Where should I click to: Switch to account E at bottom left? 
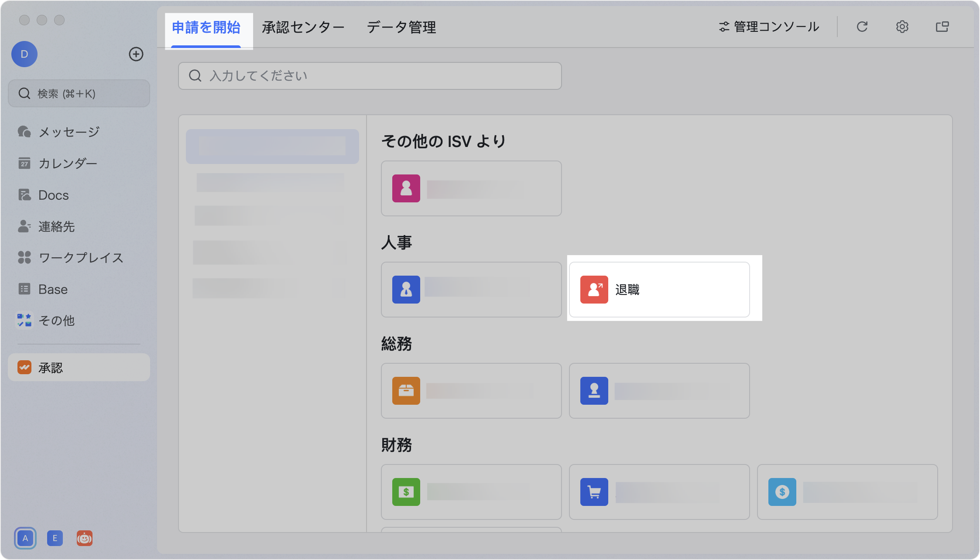tap(55, 538)
